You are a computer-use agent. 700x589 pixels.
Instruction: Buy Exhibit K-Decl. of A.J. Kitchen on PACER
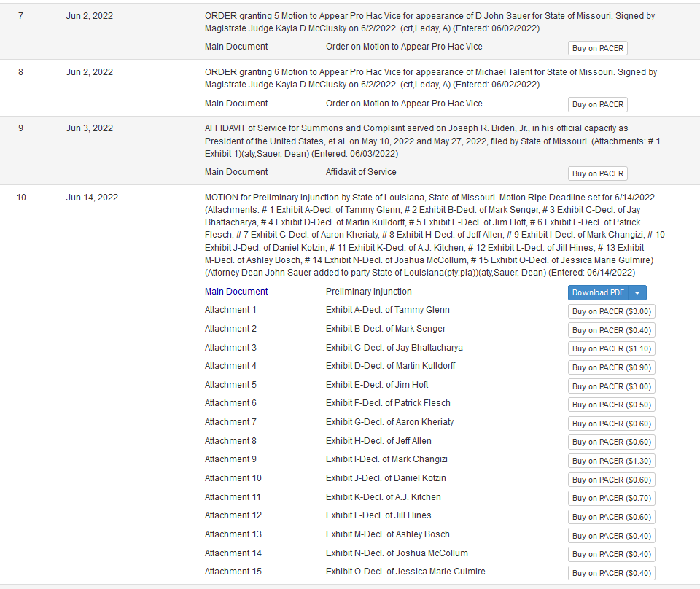pos(612,498)
